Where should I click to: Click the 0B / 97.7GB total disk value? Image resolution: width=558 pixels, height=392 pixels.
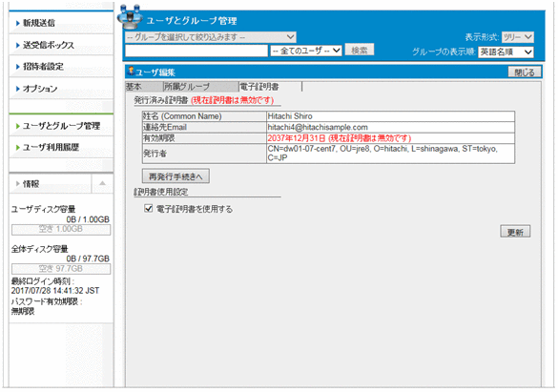88,258
